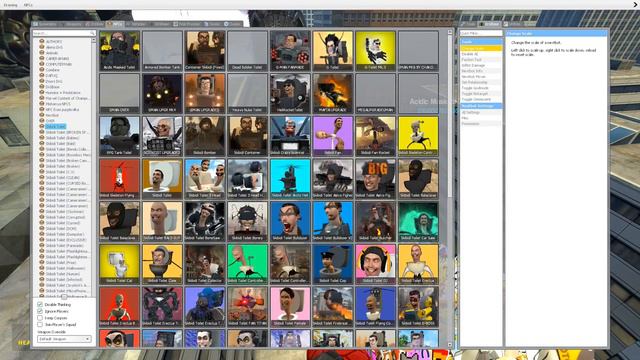
Task: Select the Toggle Godmode tool
Action: (481, 88)
